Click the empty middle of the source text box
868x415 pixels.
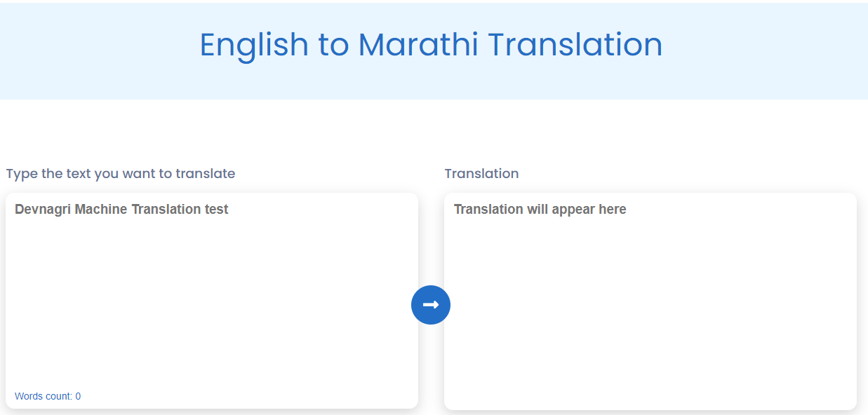211,301
